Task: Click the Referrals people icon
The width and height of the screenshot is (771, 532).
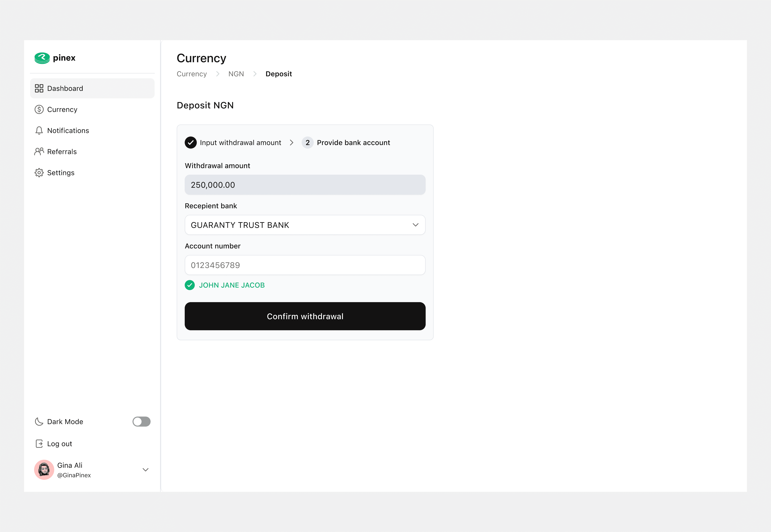Action: click(x=39, y=151)
